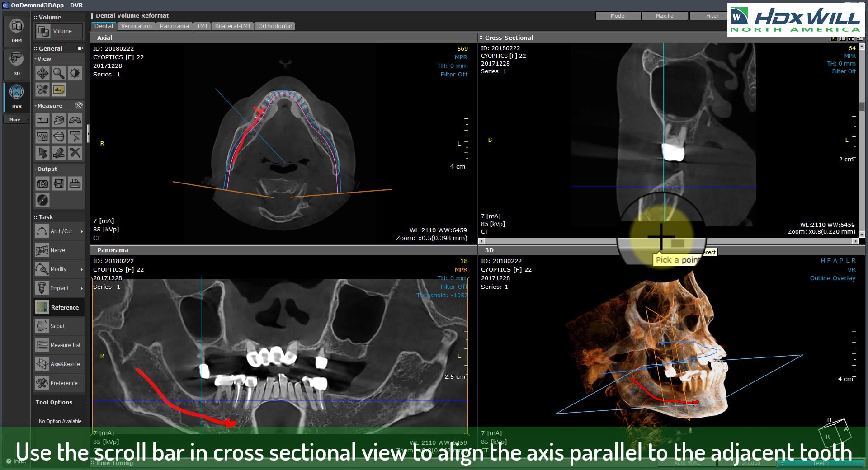Click the Cross-Sectional scrollbar right arrow
Image resolution: width=868 pixels, height=470 pixels.
tap(854, 241)
